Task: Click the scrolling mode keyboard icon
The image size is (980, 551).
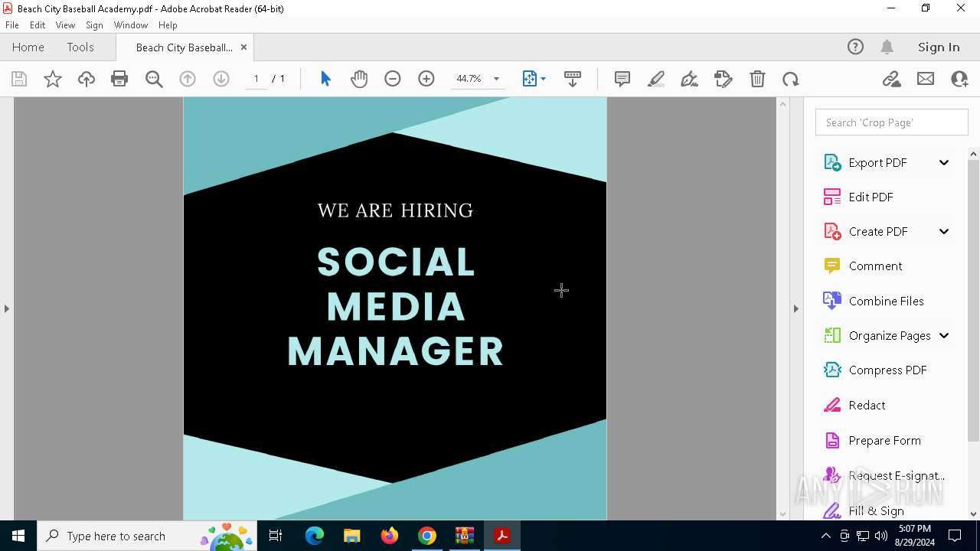Action: [573, 79]
